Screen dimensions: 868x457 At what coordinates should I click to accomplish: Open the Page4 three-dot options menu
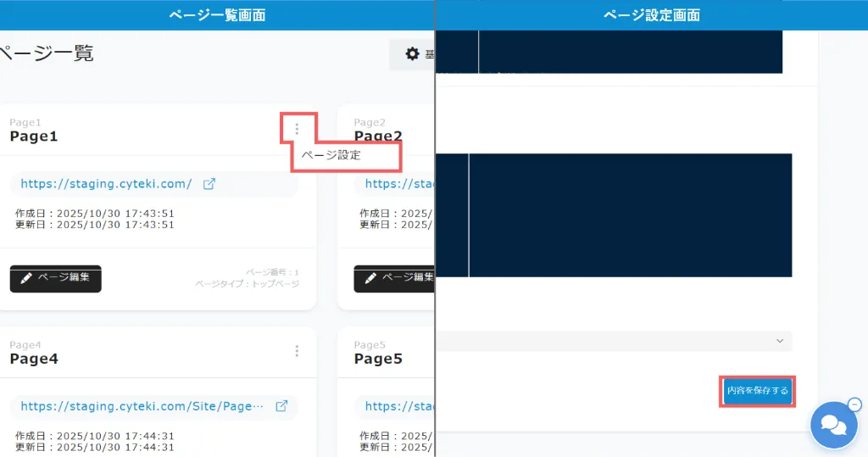click(297, 351)
